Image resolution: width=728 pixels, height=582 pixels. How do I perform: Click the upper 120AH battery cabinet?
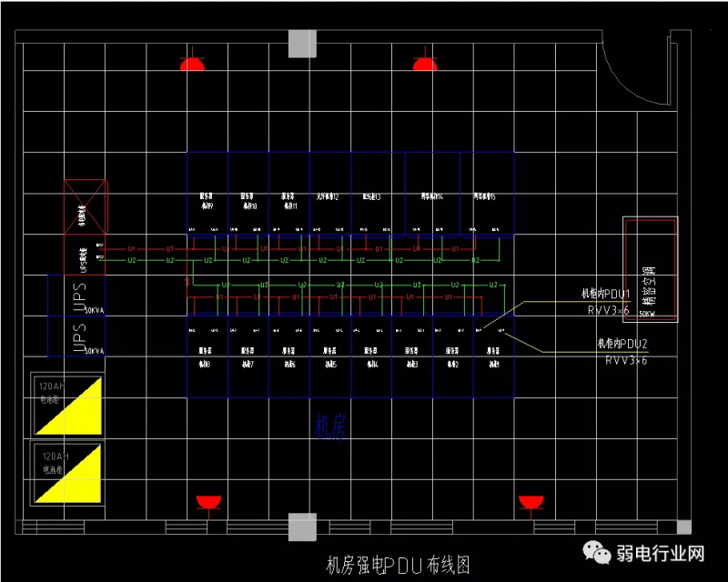(67, 406)
